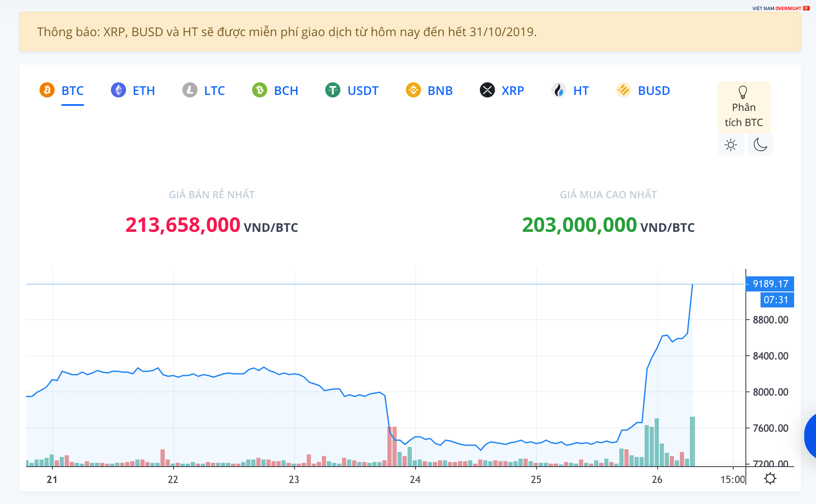Viewport: 816px width, 504px height.
Task: Click the Tether USDT icon
Action: 333,90
